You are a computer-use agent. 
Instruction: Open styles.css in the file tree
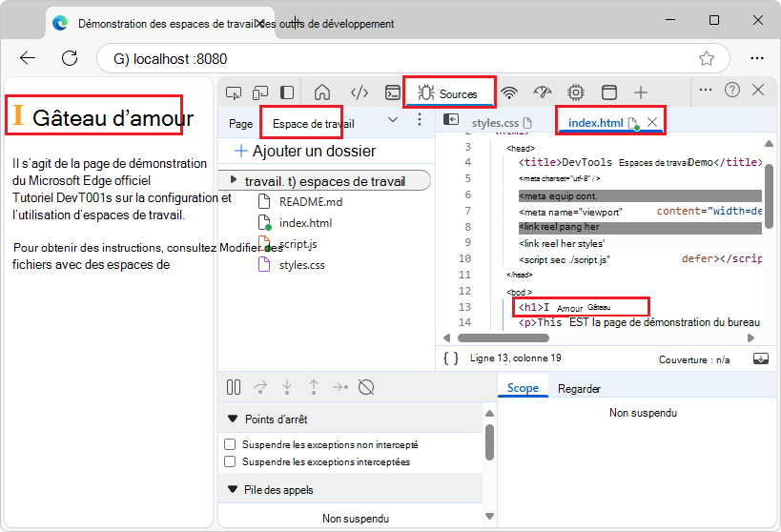pyautogui.click(x=292, y=265)
